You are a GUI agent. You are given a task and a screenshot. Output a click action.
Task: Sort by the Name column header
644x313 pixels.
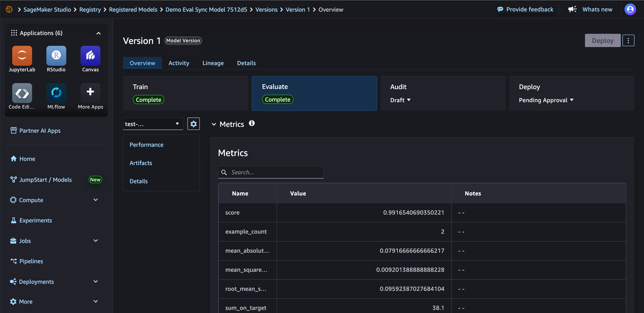coord(240,193)
